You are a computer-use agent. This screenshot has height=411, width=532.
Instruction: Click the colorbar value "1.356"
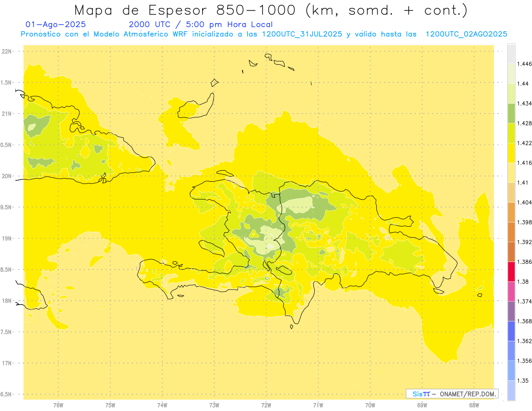[524, 361]
